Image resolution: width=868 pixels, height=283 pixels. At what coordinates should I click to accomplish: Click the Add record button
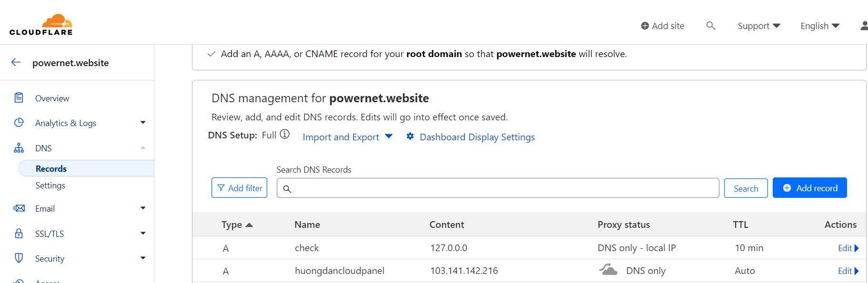pos(809,188)
